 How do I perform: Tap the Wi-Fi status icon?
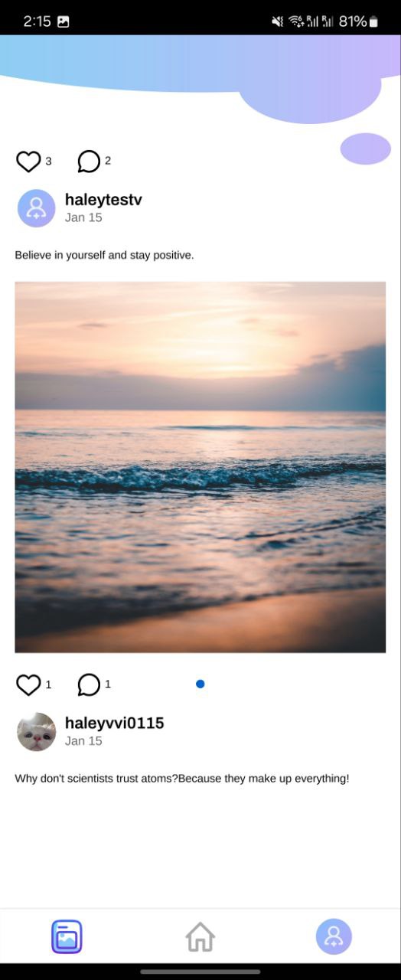[296, 21]
